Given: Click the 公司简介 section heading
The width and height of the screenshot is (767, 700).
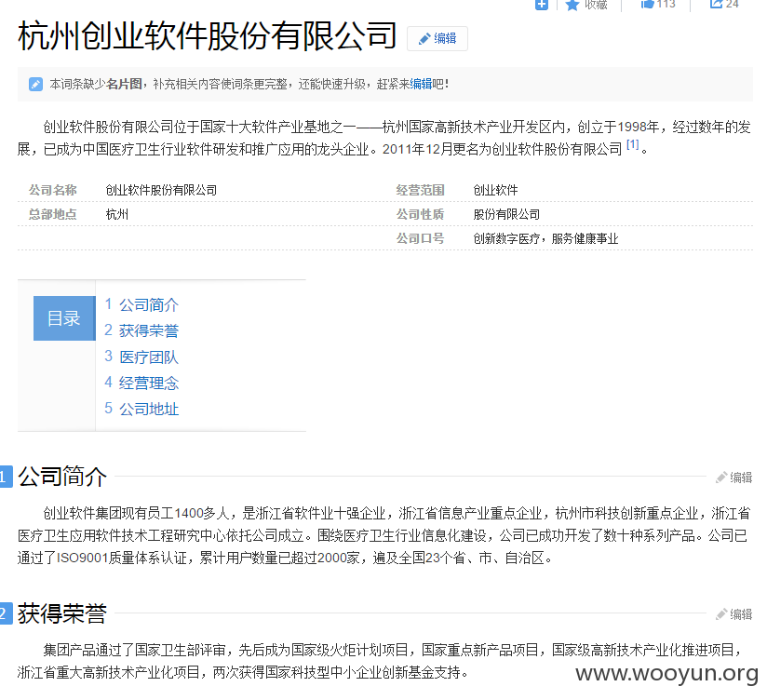Looking at the screenshot, I should (62, 477).
